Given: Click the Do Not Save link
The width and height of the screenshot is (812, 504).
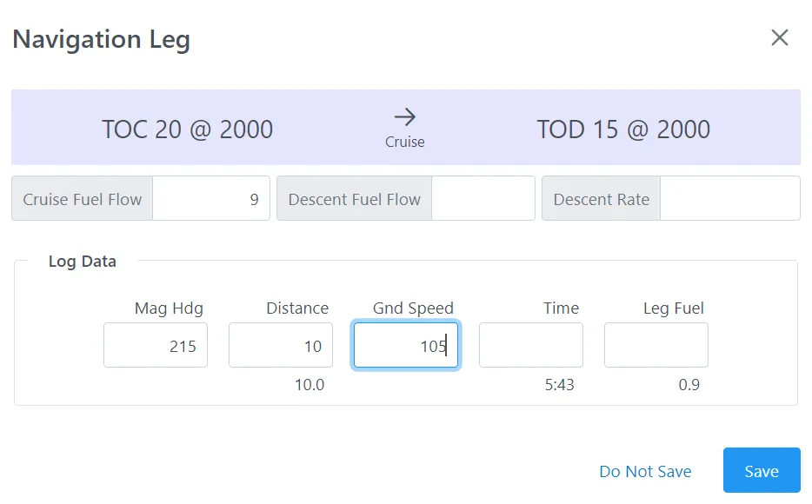Looking at the screenshot, I should [x=645, y=471].
